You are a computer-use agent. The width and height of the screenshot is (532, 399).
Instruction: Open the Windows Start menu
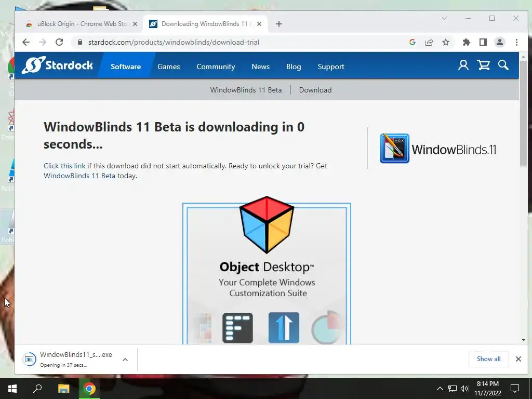click(12, 389)
